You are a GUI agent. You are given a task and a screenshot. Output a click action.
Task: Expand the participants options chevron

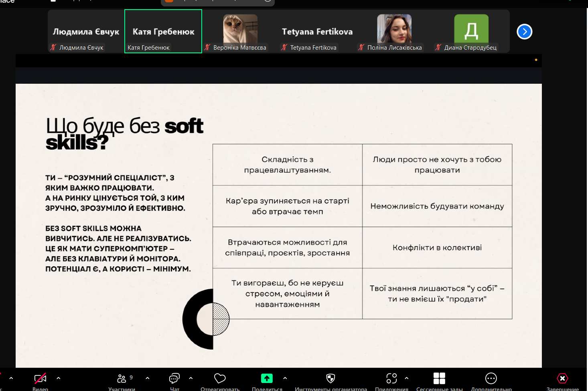point(148,378)
